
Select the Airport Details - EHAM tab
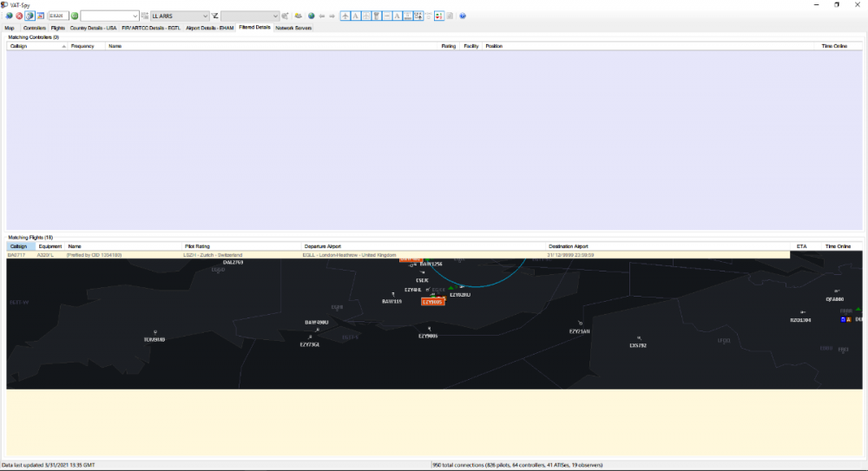coord(209,28)
